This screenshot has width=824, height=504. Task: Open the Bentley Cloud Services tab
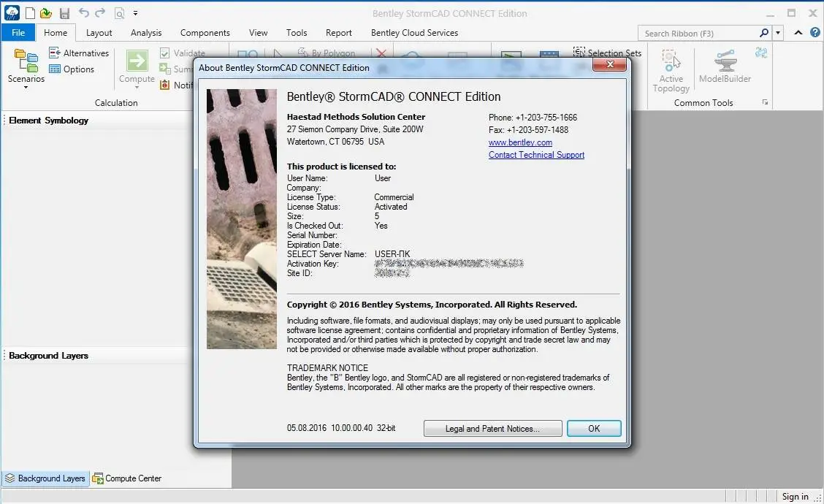(x=414, y=33)
